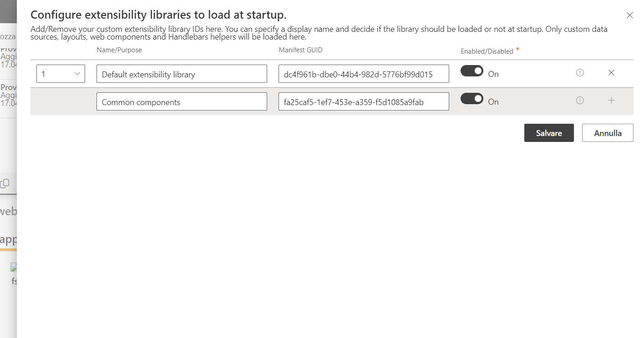View info icon for Default extensibility library row
This screenshot has width=644, height=338.
coord(579,72)
